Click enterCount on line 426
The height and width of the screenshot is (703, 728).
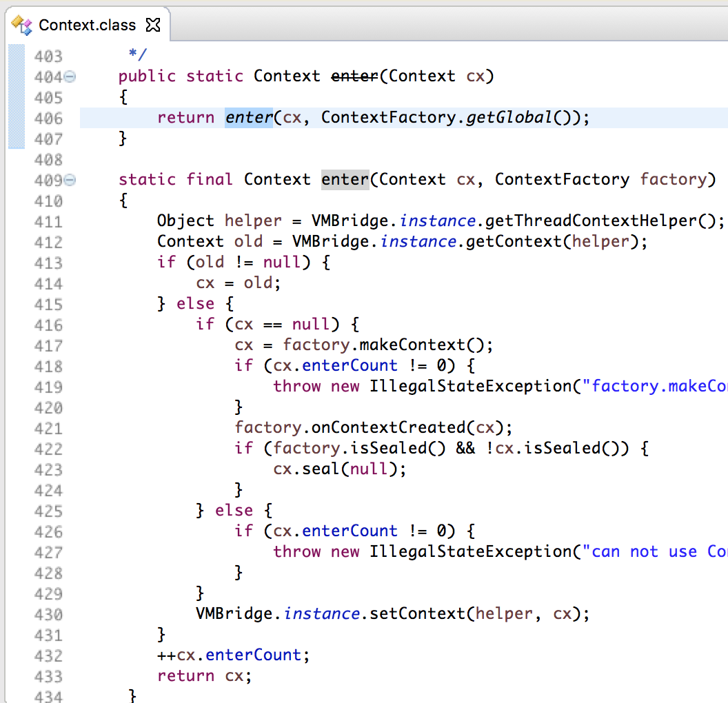point(350,531)
